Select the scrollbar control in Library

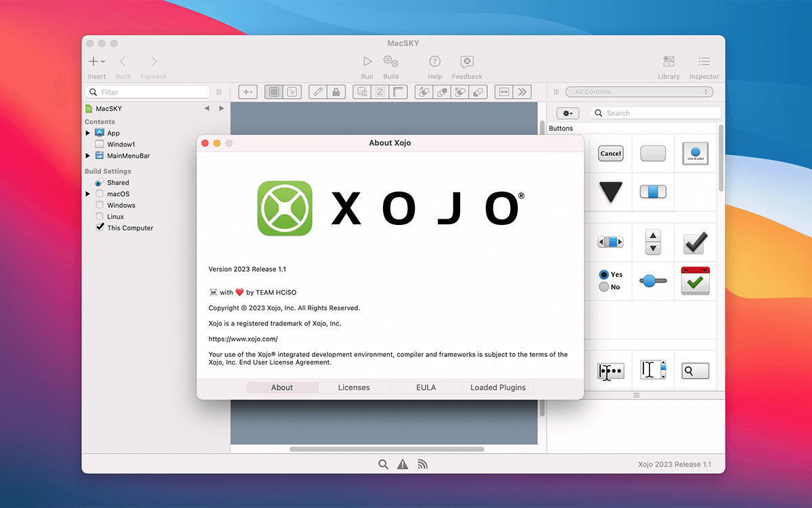pos(610,242)
